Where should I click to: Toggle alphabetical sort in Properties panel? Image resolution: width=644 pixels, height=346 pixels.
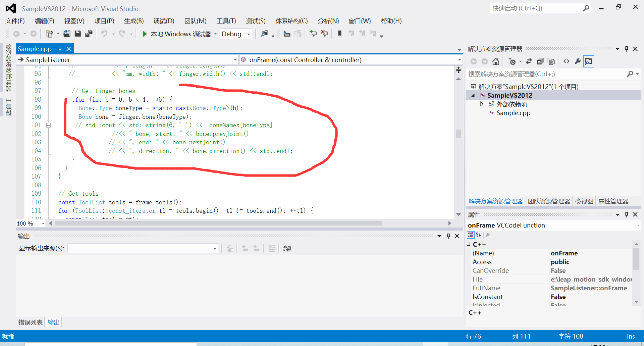coord(479,235)
